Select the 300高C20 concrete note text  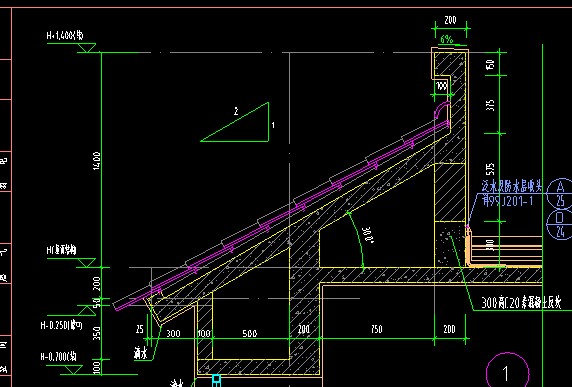click(x=521, y=303)
